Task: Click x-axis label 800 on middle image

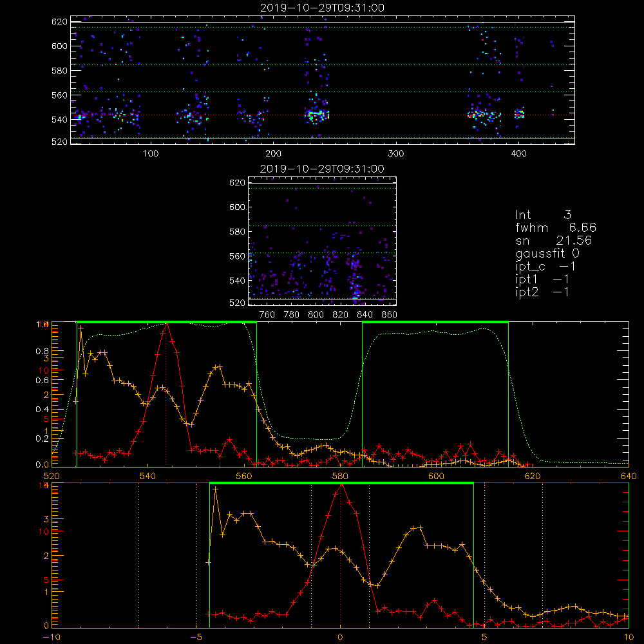Action: tap(316, 315)
